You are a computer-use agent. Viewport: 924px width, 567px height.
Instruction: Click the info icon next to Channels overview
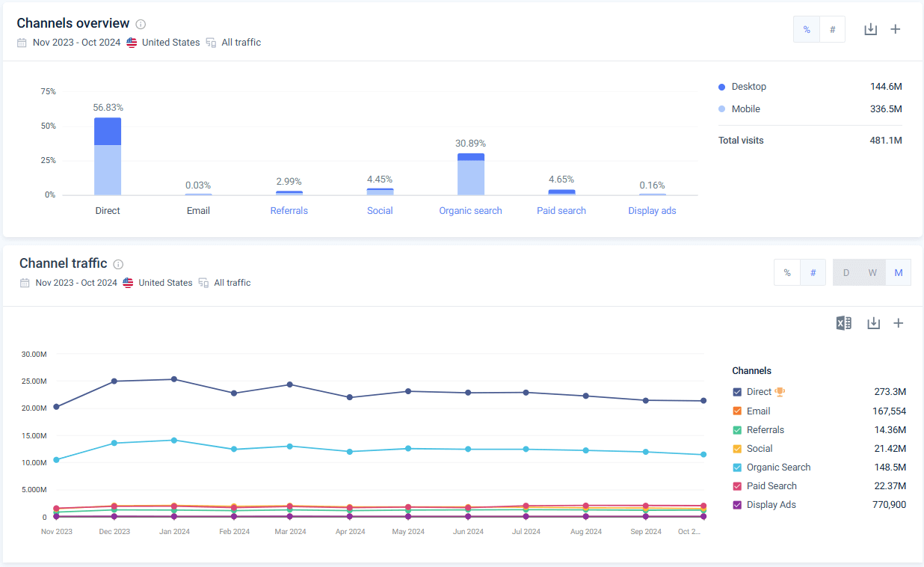coord(141,23)
